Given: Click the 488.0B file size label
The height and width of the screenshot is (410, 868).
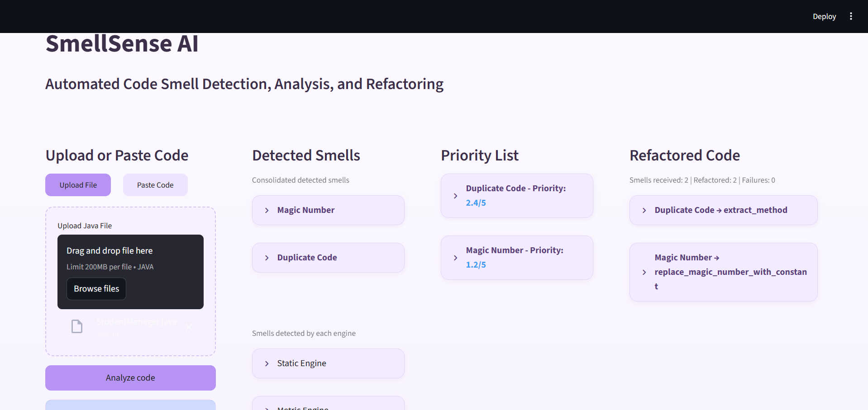Looking at the screenshot, I should [x=108, y=334].
